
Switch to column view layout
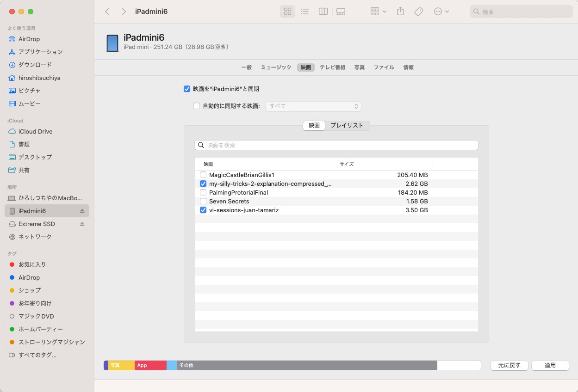coord(323,12)
